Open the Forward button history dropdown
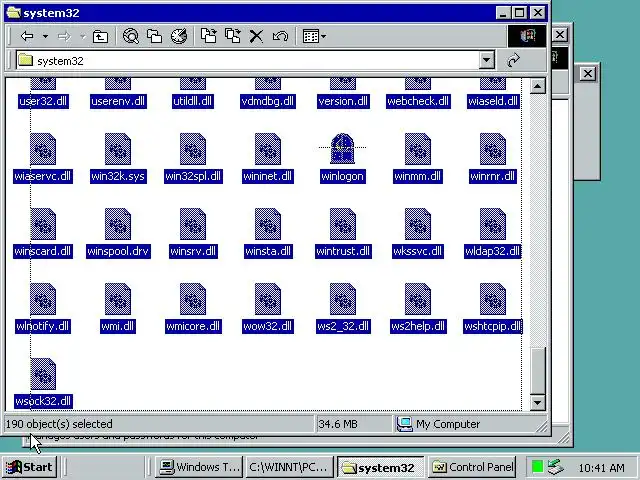This screenshot has width=640, height=480. (83, 36)
